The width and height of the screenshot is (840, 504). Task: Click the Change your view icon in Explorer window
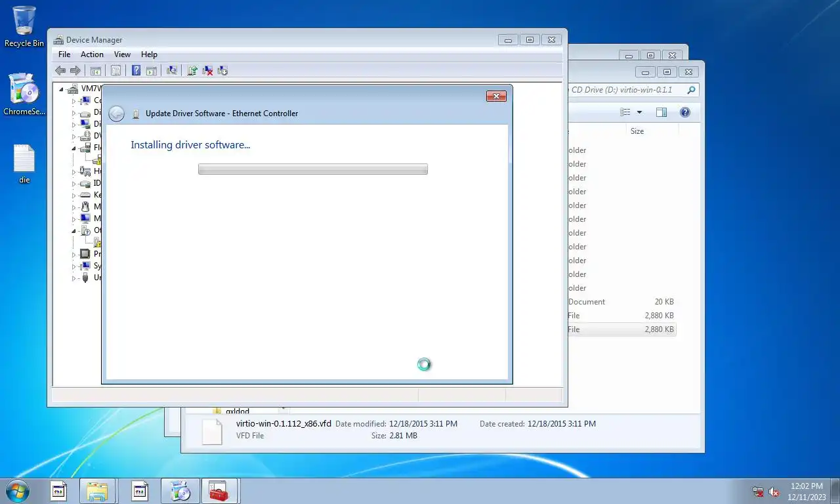coord(625,112)
